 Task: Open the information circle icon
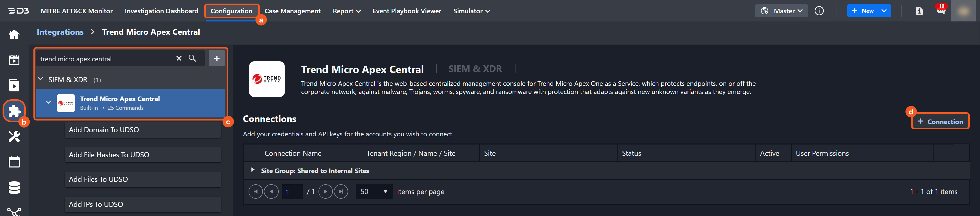point(819,11)
